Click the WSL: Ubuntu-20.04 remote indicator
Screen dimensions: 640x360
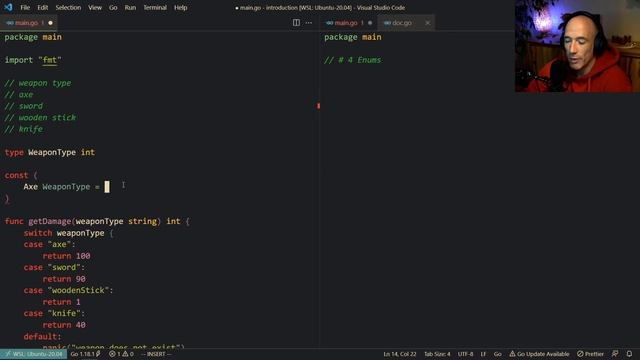coord(33,354)
